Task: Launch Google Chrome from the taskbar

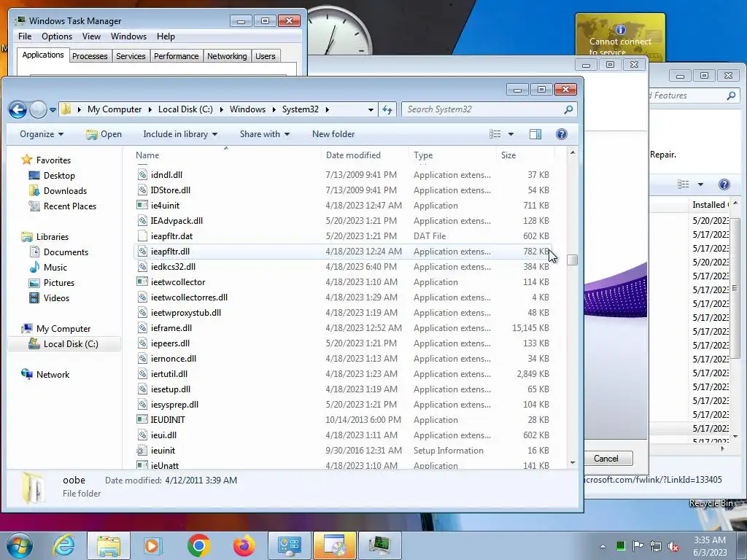Action: 198,545
